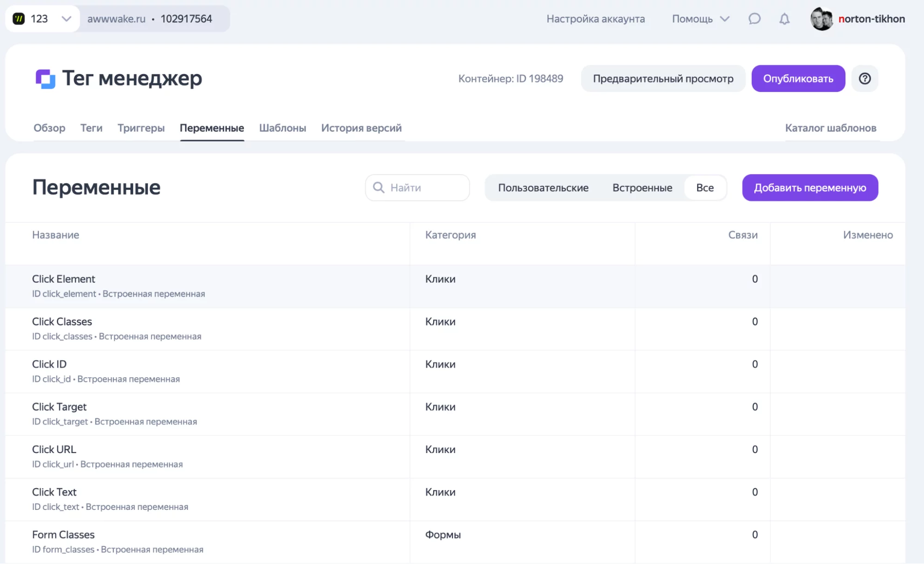The image size is (924, 564).
Task: Click the norton-tikhon profile avatar
Action: pos(821,19)
